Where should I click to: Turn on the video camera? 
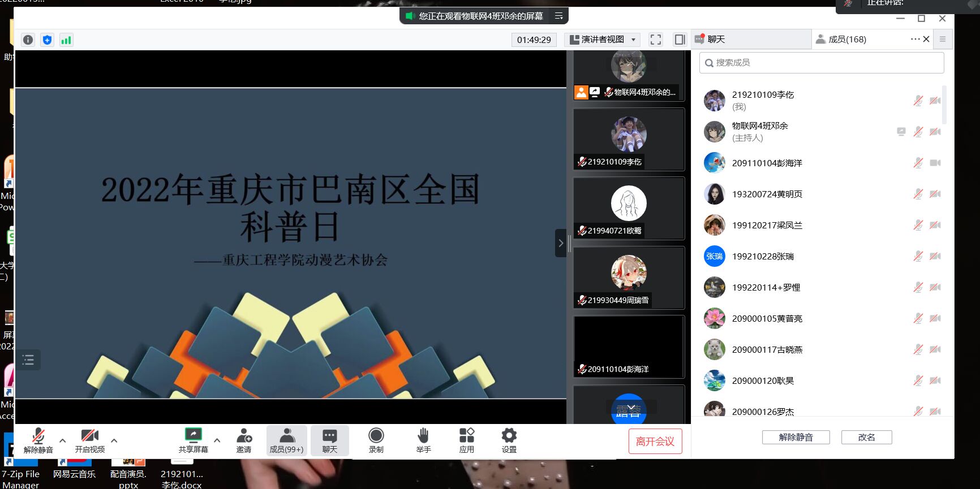click(89, 440)
